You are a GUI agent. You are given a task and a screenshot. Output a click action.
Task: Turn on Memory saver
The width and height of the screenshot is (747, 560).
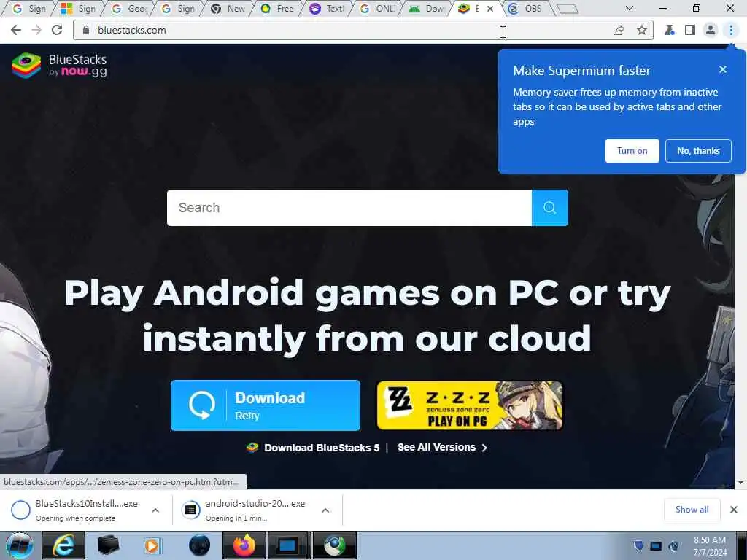[632, 151]
